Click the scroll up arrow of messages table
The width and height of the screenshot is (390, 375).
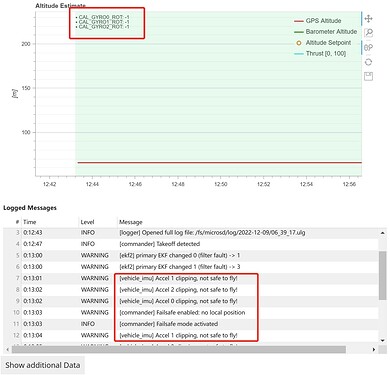tap(382, 233)
